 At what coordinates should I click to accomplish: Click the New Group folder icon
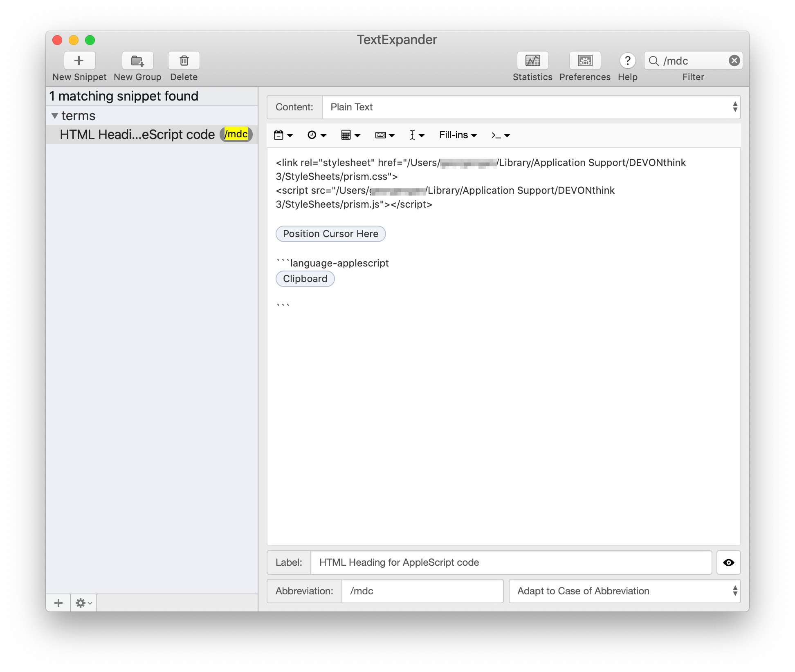[137, 61]
